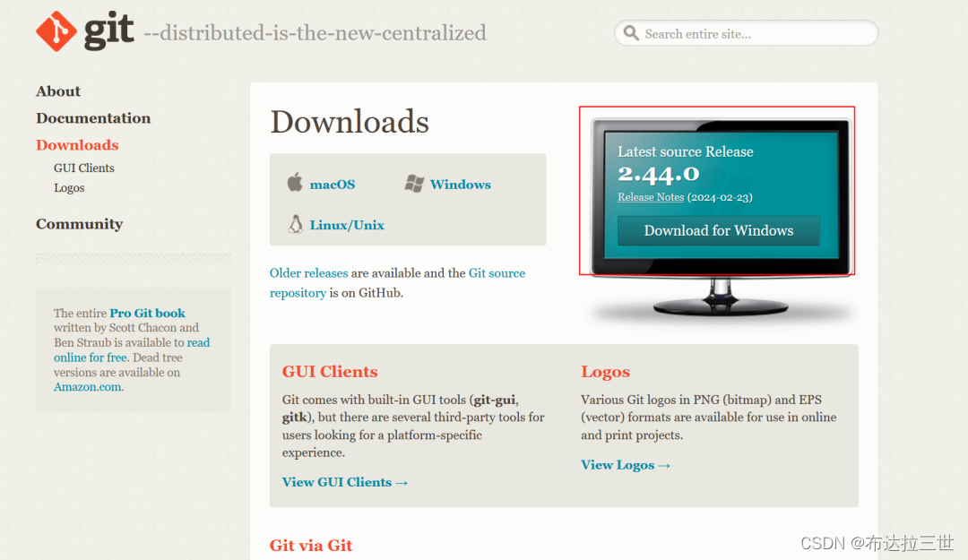Click the orange Git diamond logo icon
968x560 pixels.
click(56, 31)
